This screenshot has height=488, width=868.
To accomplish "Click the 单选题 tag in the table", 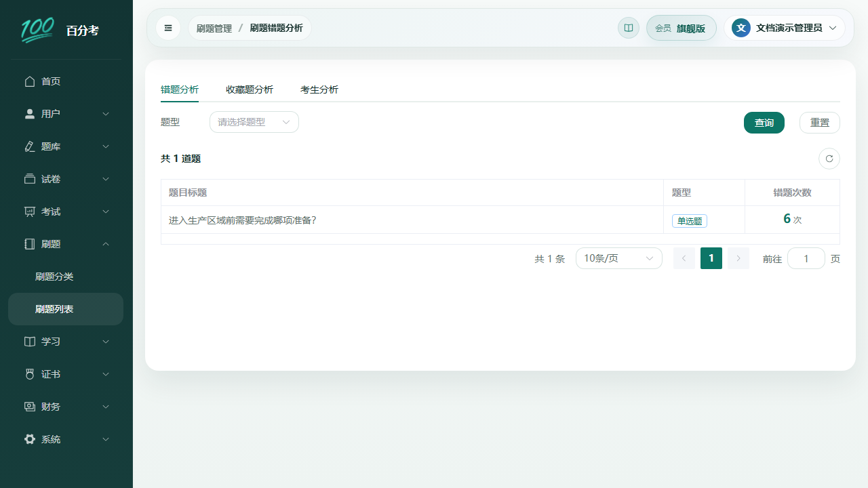I will [x=690, y=221].
